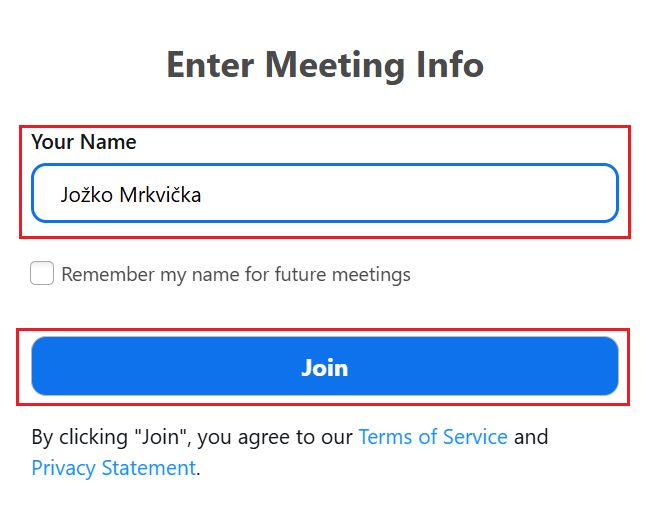Click the "Remember my name for future meetings" label
Image resolution: width=646 pixels, height=523 pixels.
[236, 274]
